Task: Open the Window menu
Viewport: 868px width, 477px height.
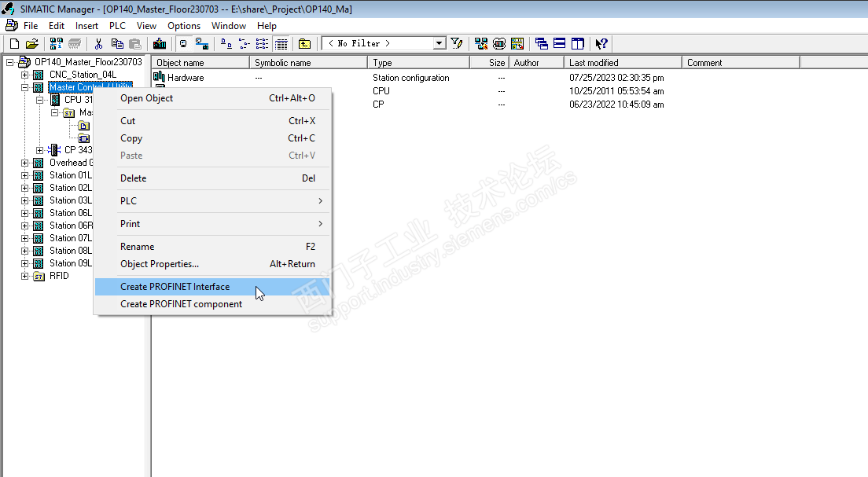Action: click(229, 26)
